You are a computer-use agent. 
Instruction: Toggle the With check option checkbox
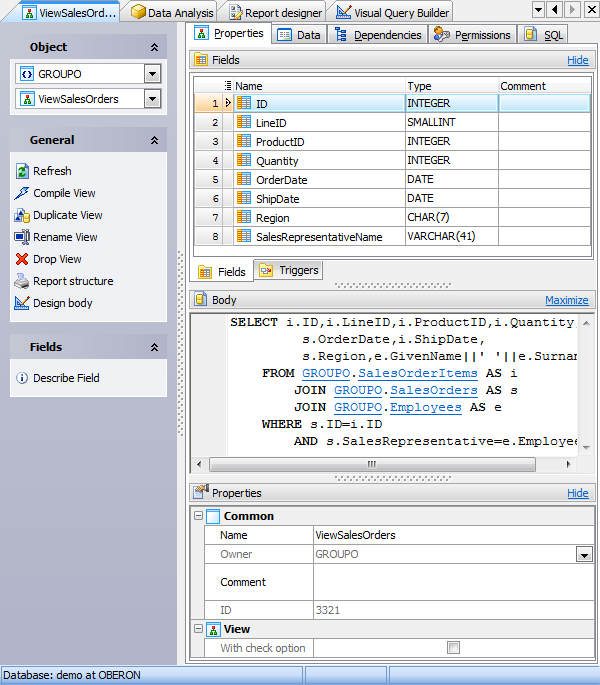pos(454,647)
